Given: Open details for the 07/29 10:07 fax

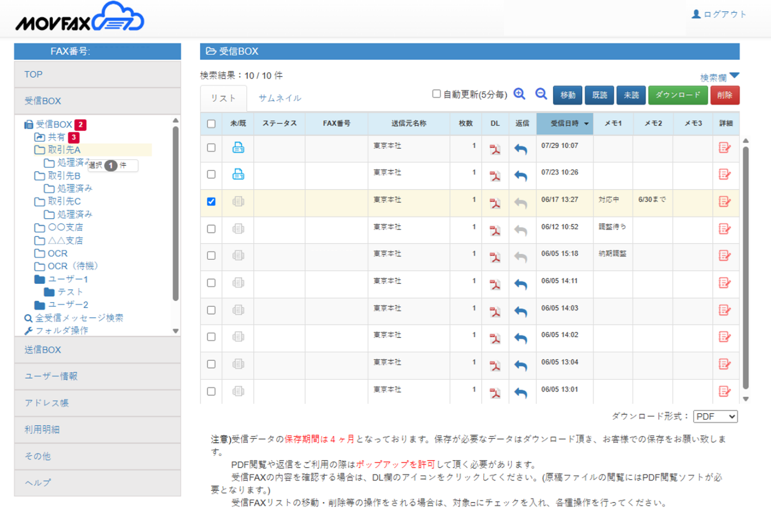Looking at the screenshot, I should coord(725,148).
